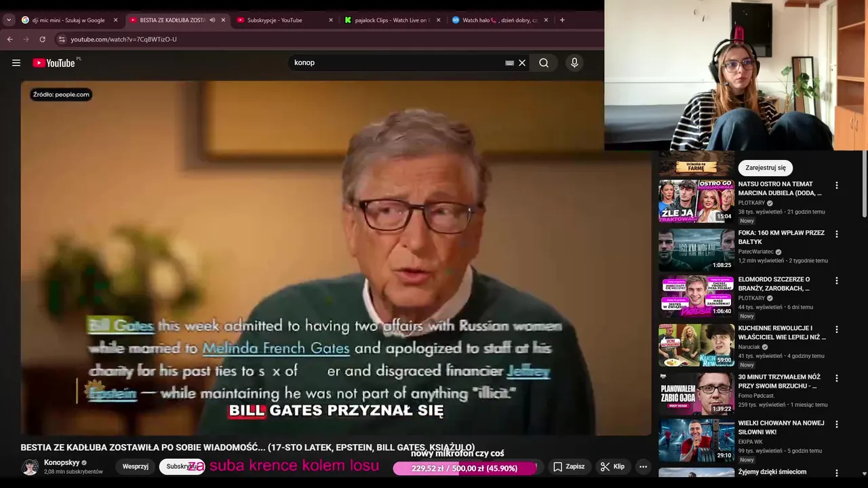This screenshot has height=488, width=868.
Task: Click the magnifier search button
Action: 544,63
